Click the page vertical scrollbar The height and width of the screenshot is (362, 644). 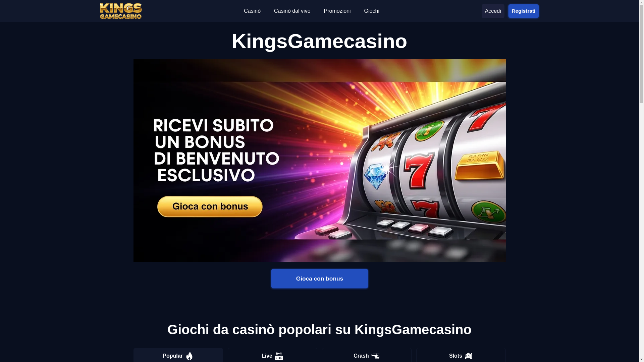641,181
